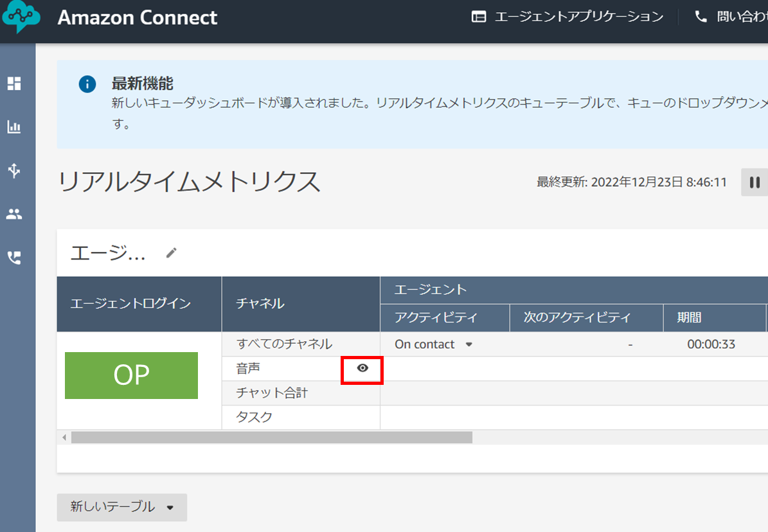
Task: Open the users sidebar icon
Action: pos(14,214)
